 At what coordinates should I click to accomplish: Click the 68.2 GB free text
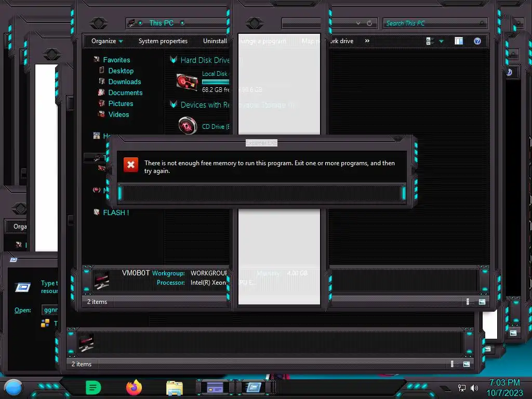pos(216,89)
